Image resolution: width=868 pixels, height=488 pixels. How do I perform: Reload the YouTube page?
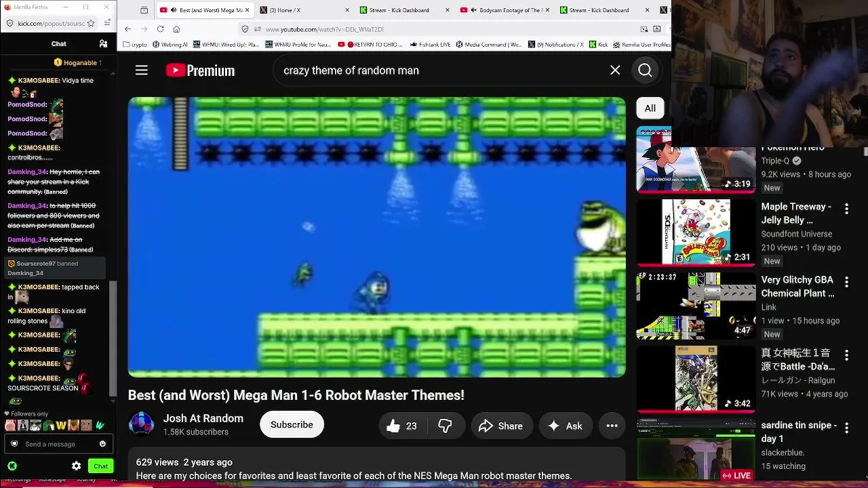[x=160, y=29]
